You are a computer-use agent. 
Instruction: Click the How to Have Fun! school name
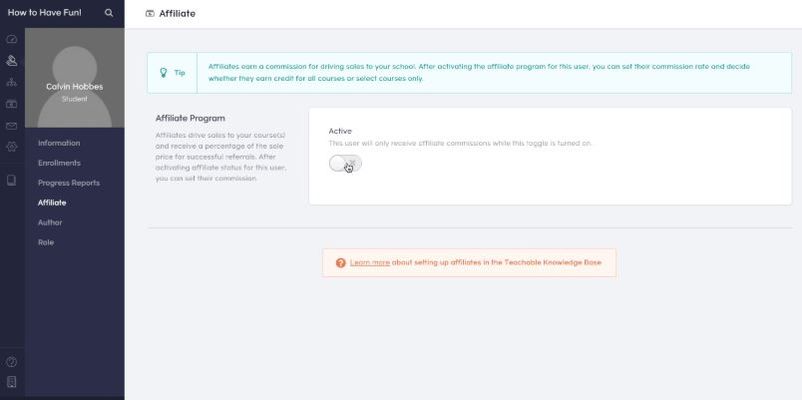tap(44, 13)
